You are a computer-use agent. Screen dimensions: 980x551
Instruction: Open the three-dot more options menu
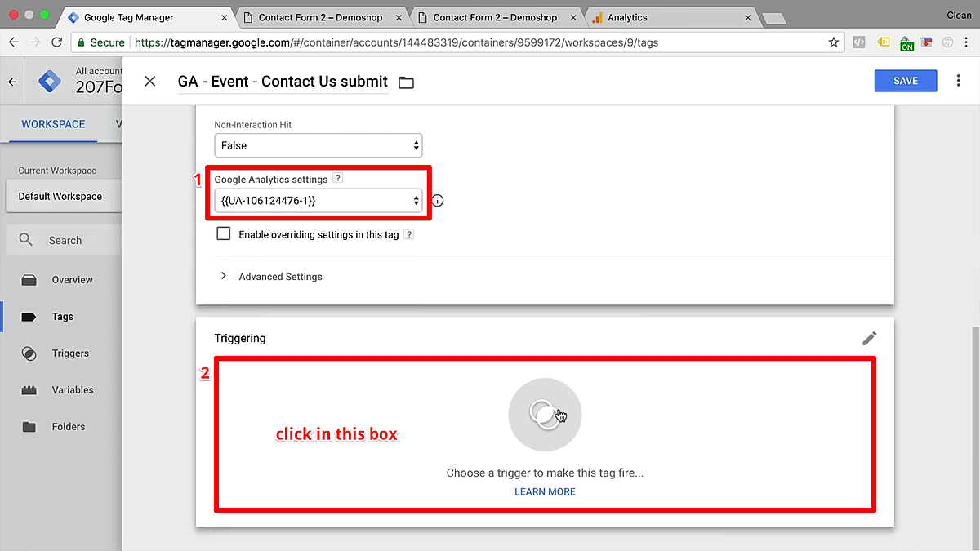coord(958,81)
